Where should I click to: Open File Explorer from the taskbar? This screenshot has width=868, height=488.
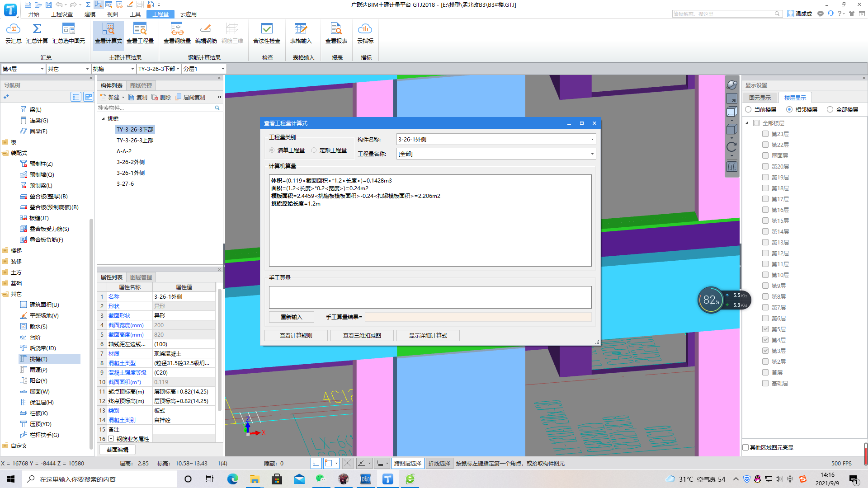(255, 479)
